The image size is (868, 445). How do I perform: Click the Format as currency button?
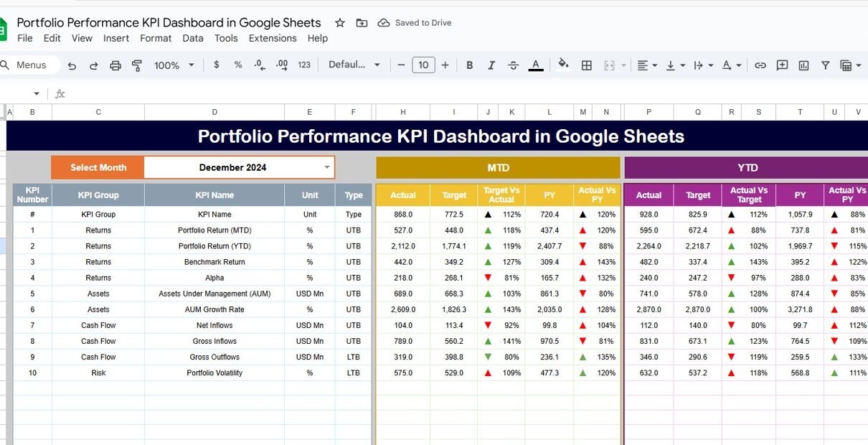[217, 65]
